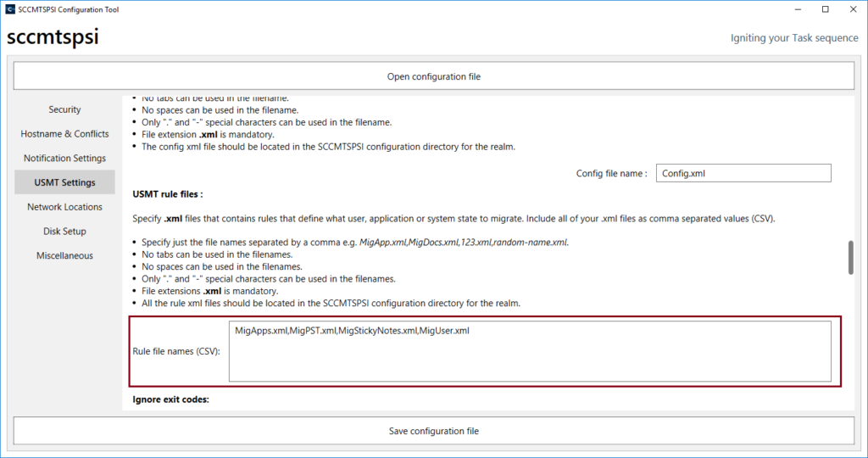
Task: Minimize the SCCMTSPSI Configuration Tool window
Action: click(798, 9)
